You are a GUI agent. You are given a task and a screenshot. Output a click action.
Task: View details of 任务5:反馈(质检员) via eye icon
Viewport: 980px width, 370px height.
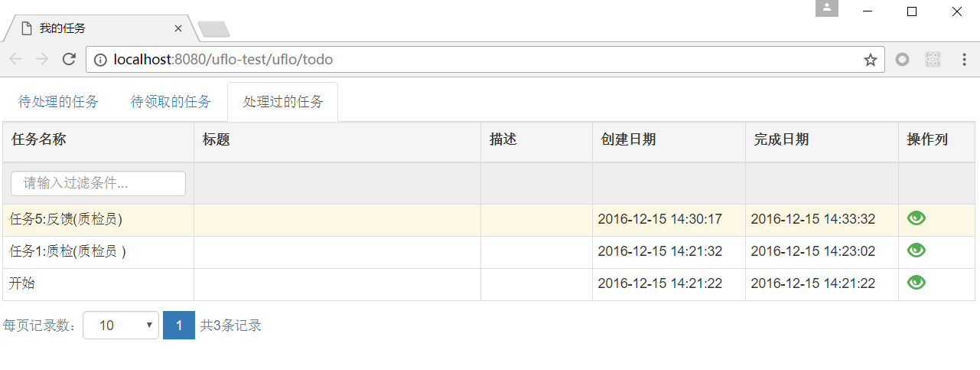[x=916, y=218]
